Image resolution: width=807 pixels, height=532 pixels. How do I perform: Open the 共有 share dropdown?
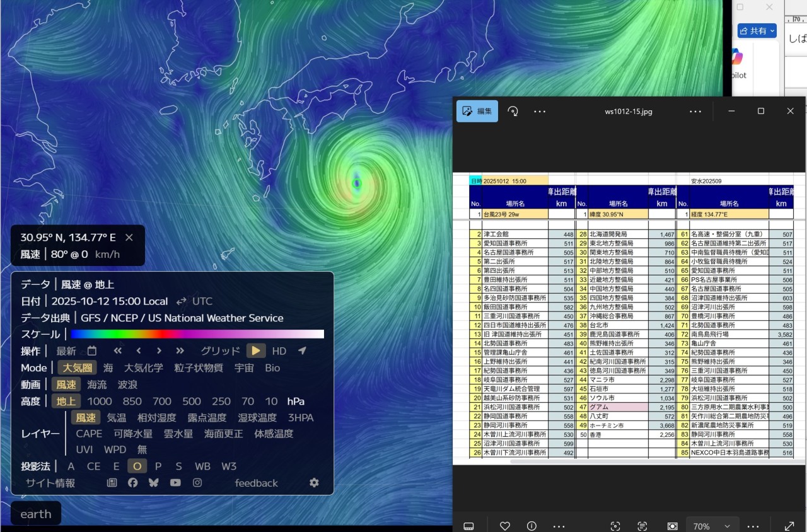click(757, 30)
